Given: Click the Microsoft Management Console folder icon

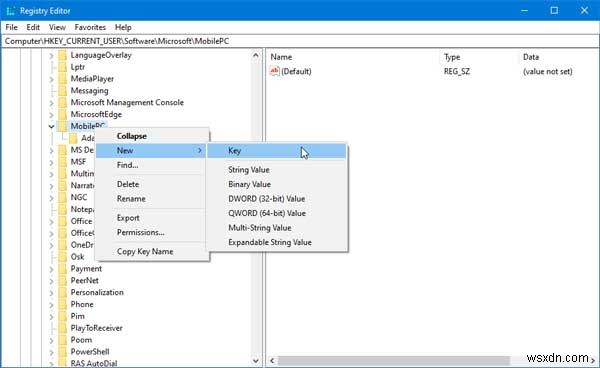Looking at the screenshot, I should 62,103.
